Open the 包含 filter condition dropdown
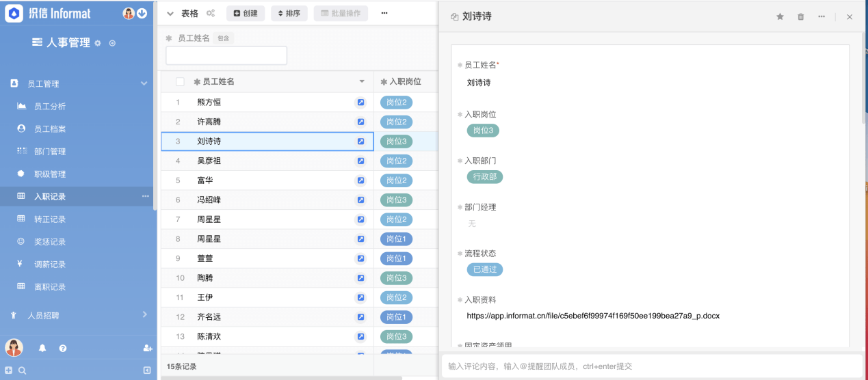 [223, 38]
